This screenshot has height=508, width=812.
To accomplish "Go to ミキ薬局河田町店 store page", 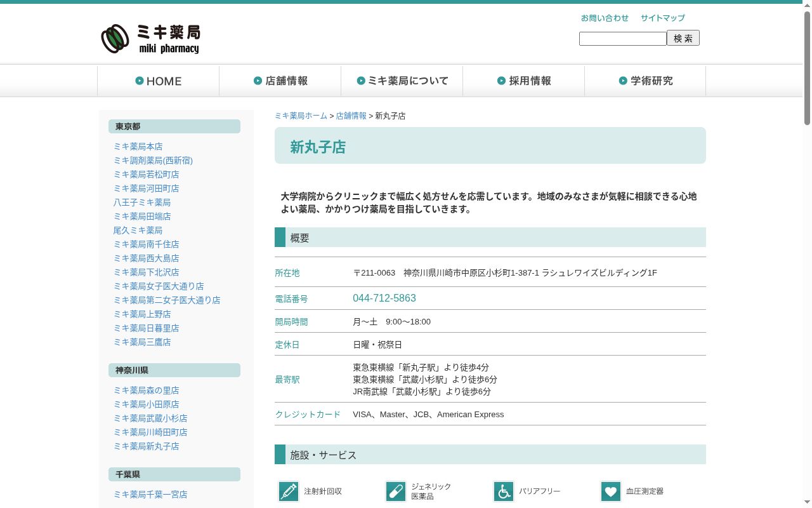I will (x=146, y=189).
